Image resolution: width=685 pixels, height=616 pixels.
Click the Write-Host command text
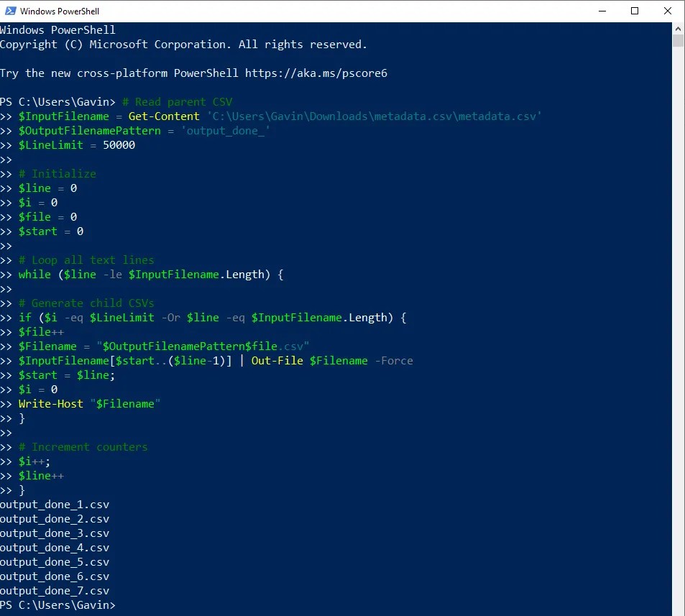pyautogui.click(x=50, y=403)
